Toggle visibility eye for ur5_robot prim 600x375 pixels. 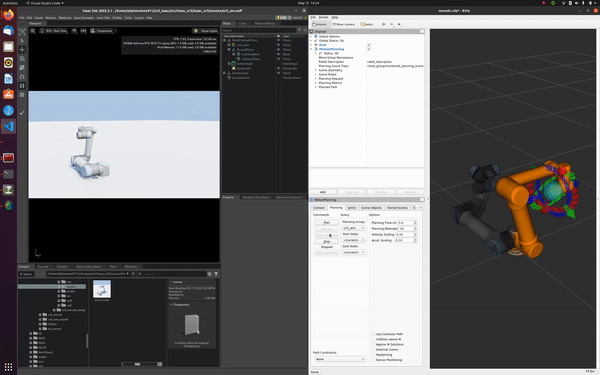279,45
